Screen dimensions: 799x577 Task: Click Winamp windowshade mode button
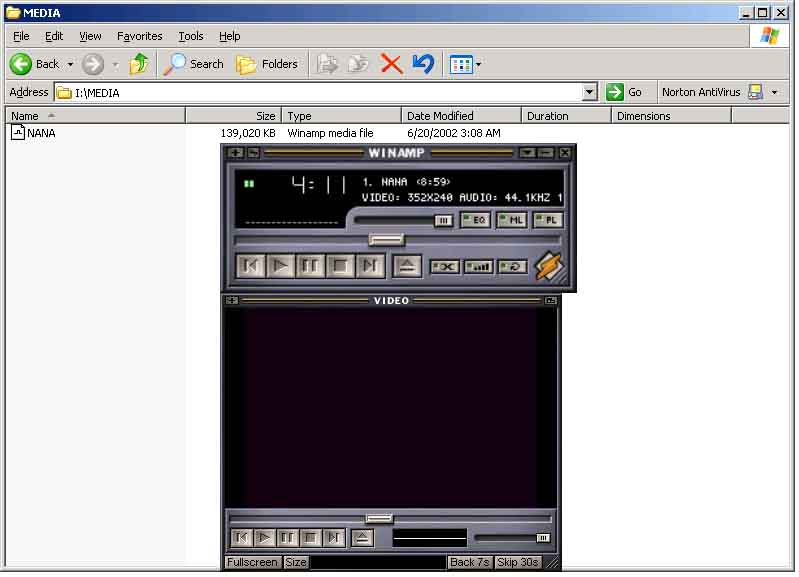tap(546, 152)
